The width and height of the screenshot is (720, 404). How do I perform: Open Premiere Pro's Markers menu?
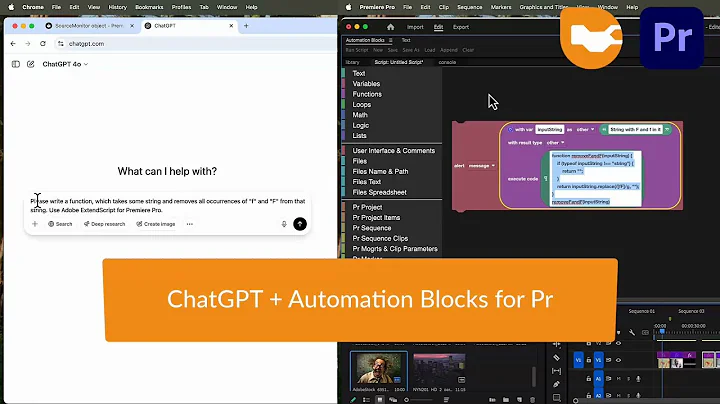(501, 7)
